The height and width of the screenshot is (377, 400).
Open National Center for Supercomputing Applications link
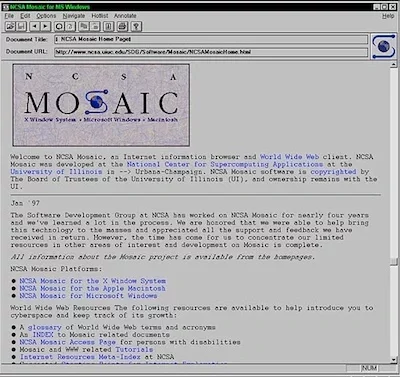coord(225,164)
